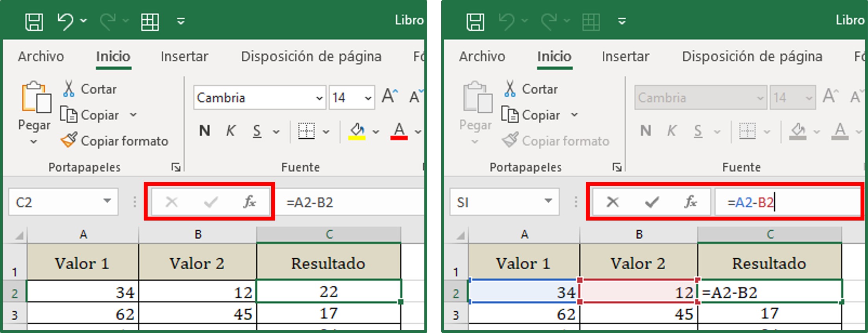Click the Copiar formato paintbrush in left ribbon
The image size is (868, 333).
point(69,140)
